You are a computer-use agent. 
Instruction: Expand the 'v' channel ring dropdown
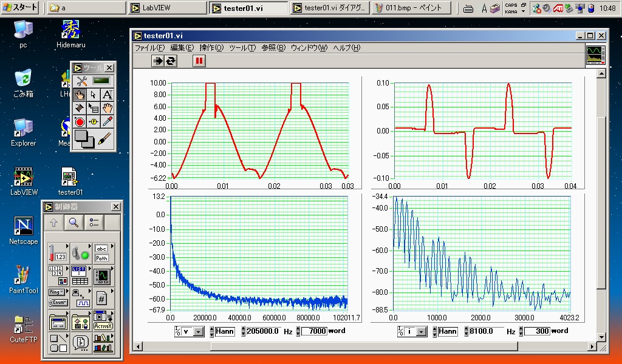[x=199, y=332]
